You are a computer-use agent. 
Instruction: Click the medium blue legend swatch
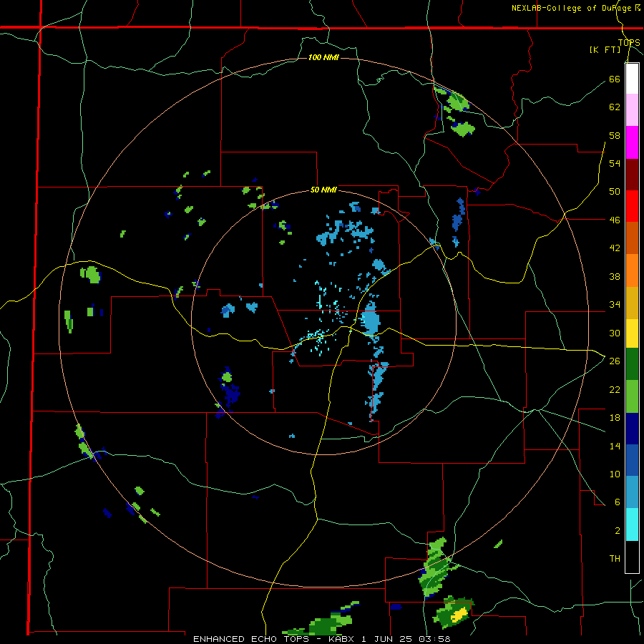632,460
